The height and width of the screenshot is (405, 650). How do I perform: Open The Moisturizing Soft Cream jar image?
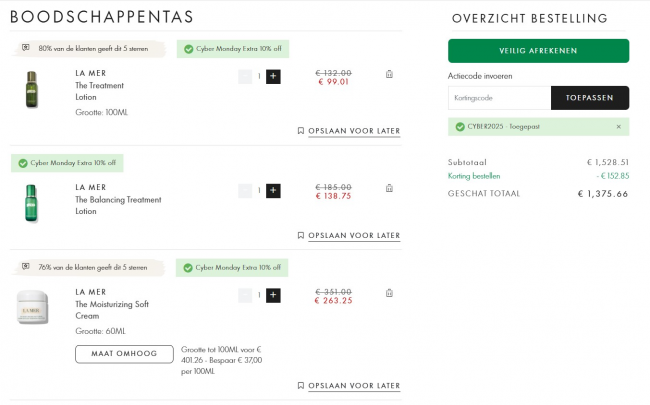click(x=32, y=307)
